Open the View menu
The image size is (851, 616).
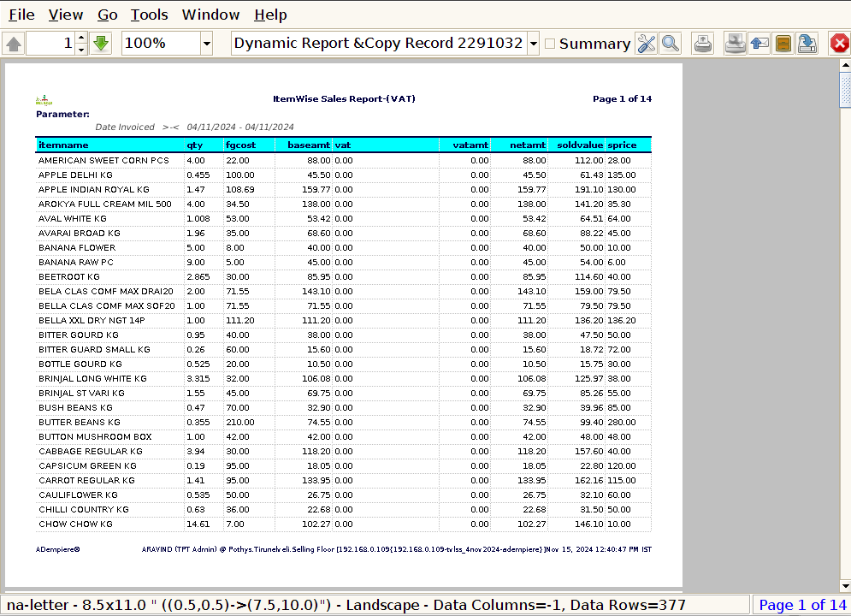tap(66, 15)
